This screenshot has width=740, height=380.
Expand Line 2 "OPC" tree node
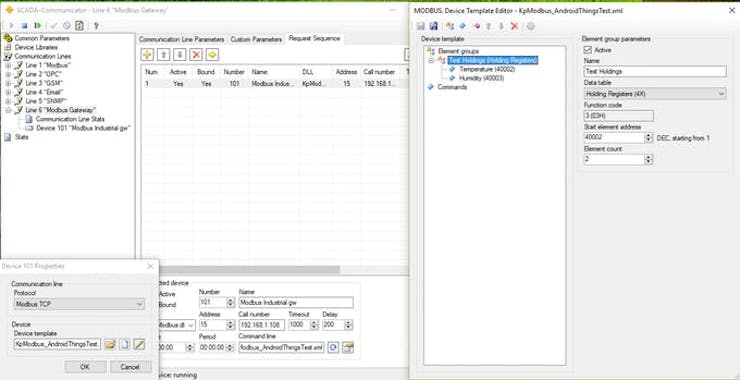coord(8,74)
